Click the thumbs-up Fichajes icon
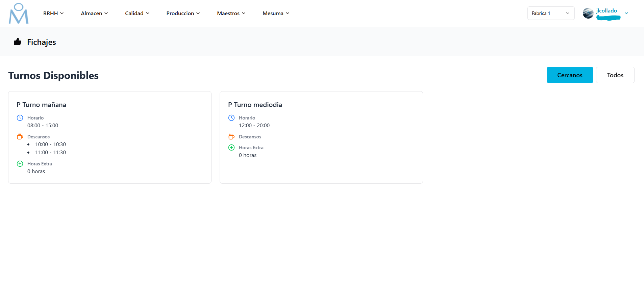 18,42
